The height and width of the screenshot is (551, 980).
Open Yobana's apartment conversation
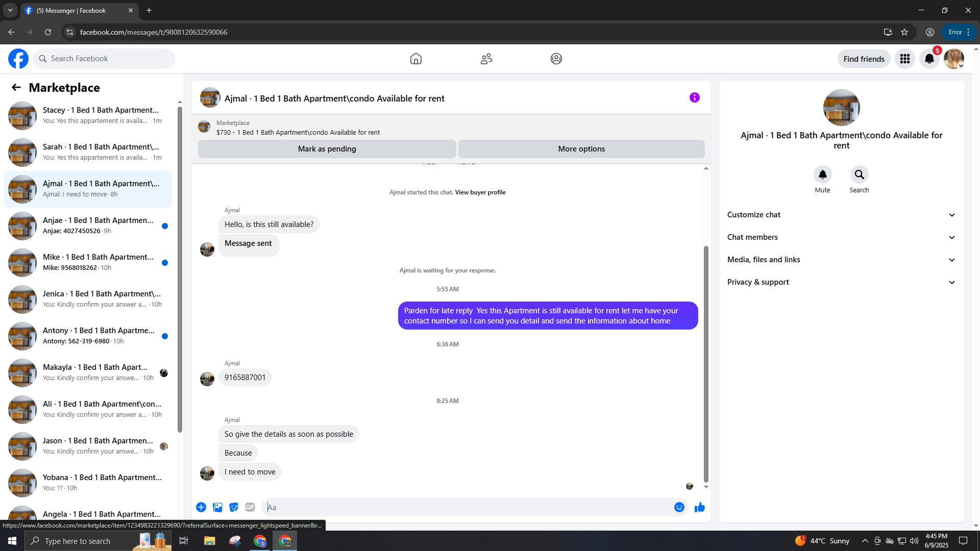[88, 483]
